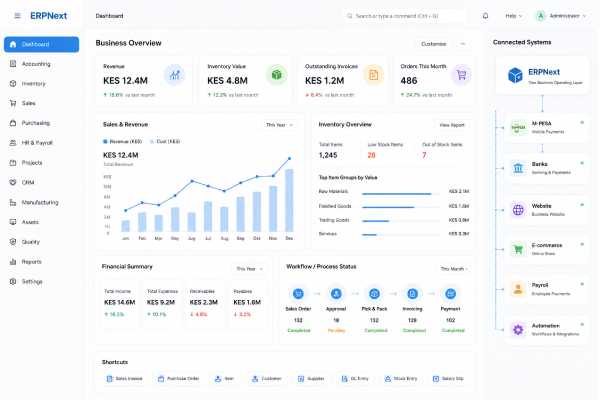Open the Sales & Revenue This Year dropdown
The image size is (600, 400).
[x=279, y=125]
